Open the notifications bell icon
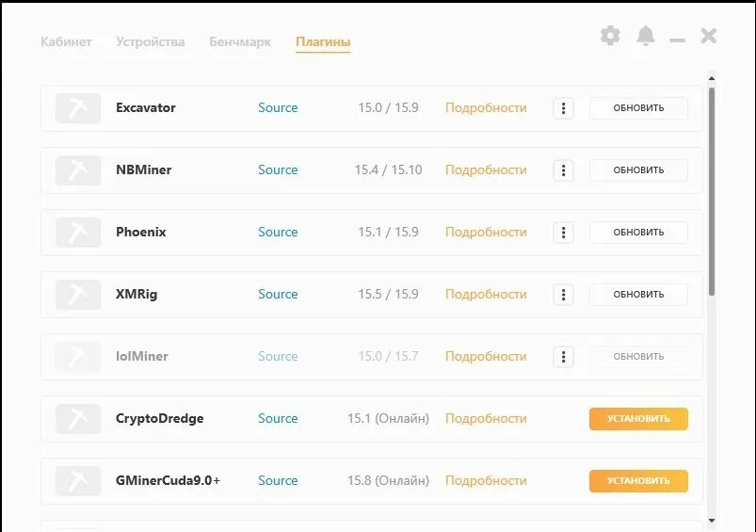The image size is (756, 532). [x=645, y=36]
